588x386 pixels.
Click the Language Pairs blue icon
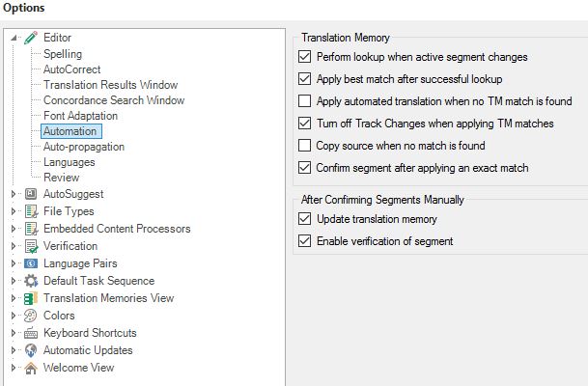coord(31,263)
